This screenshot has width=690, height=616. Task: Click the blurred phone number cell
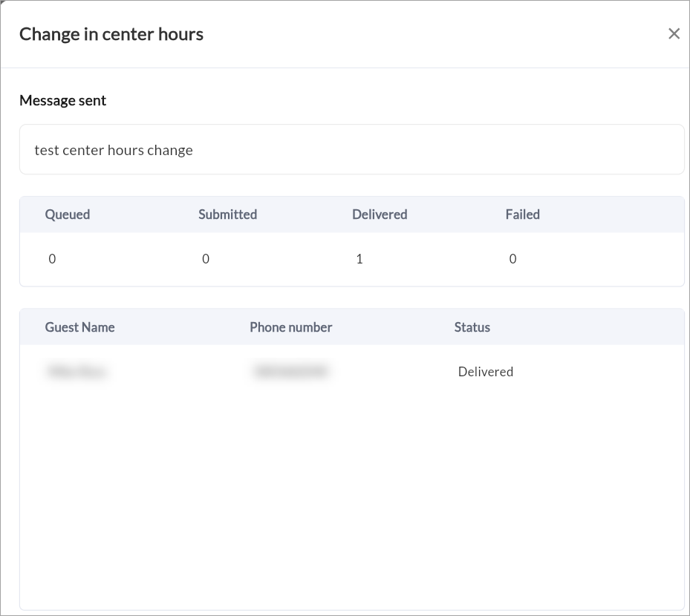291,371
